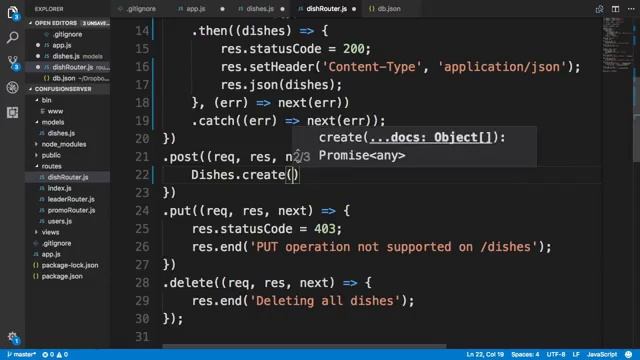Open .gitignore in Open Editors list
The image size is (640, 360).
[x=67, y=34]
